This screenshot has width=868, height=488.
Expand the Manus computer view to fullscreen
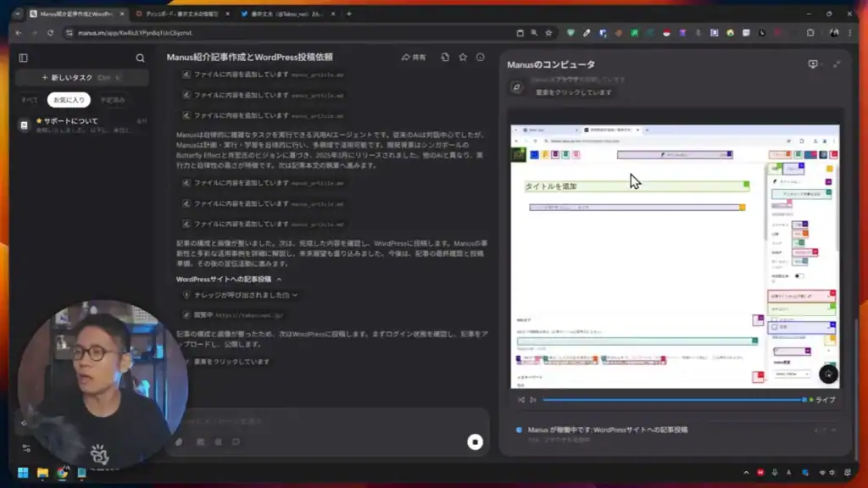837,64
